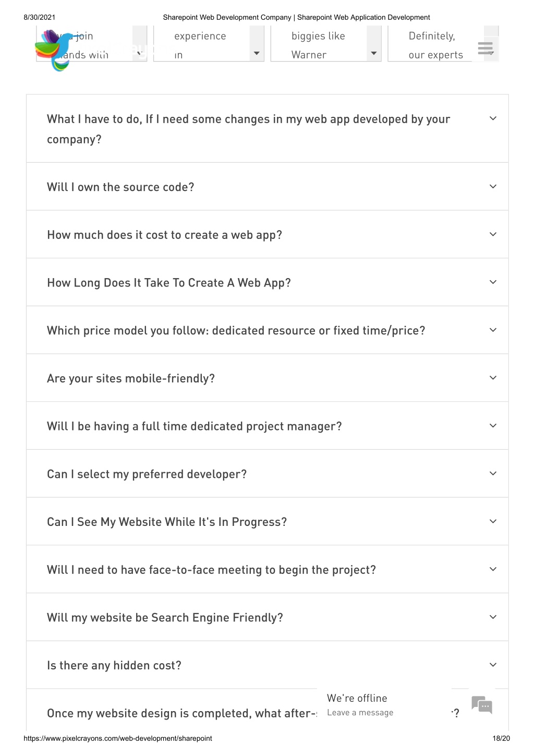Image resolution: width=534 pixels, height=756 pixels.
Task: Open the live chat bubble icon
Action: [482, 705]
